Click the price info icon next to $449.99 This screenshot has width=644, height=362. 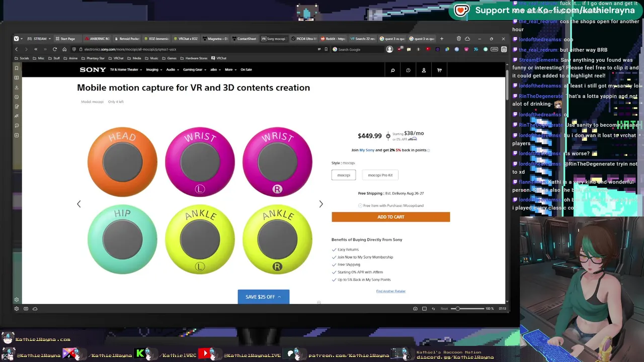(388, 136)
